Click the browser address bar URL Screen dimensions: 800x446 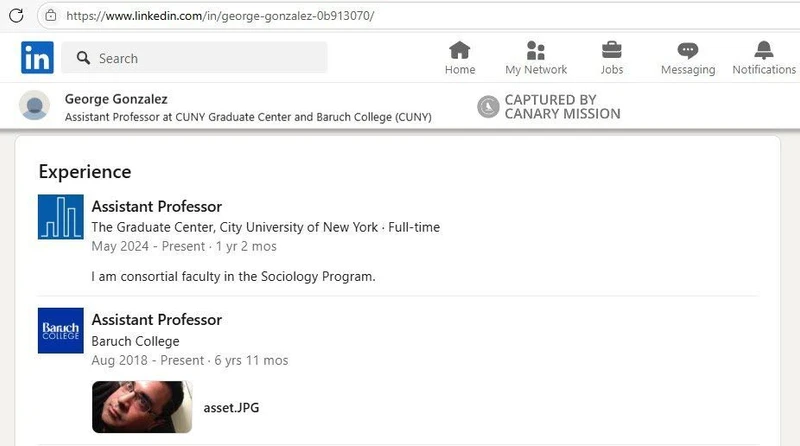click(x=220, y=16)
